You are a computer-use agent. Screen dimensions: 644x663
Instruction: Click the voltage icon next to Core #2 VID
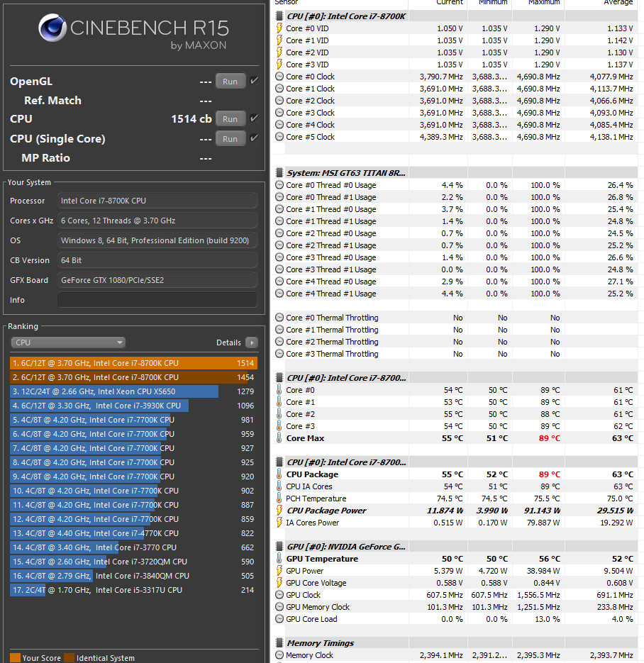coord(279,52)
